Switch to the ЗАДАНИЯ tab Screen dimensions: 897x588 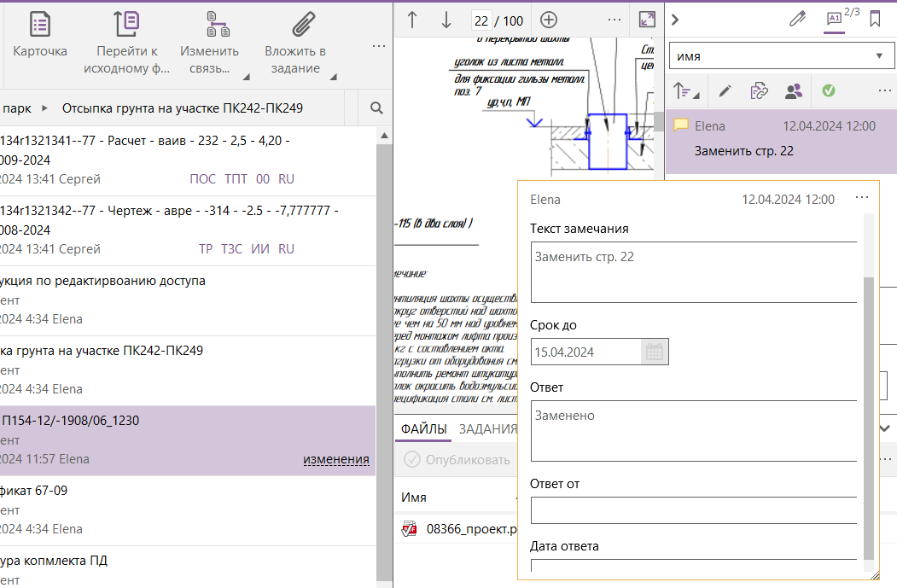pyautogui.click(x=488, y=429)
